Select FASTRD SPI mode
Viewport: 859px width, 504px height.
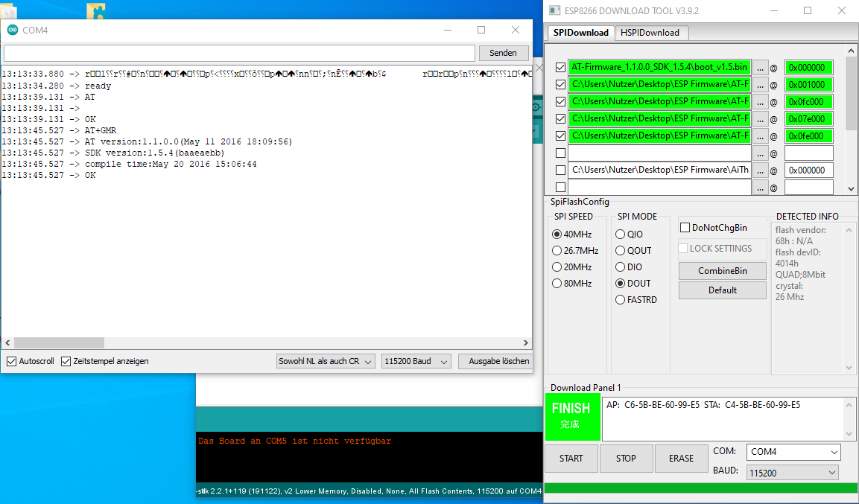(620, 300)
